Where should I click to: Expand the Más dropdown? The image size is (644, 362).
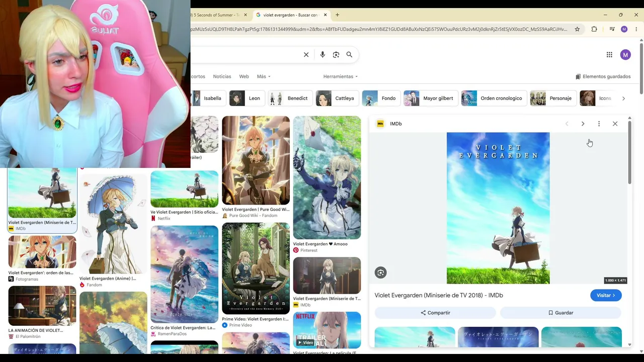pos(264,76)
